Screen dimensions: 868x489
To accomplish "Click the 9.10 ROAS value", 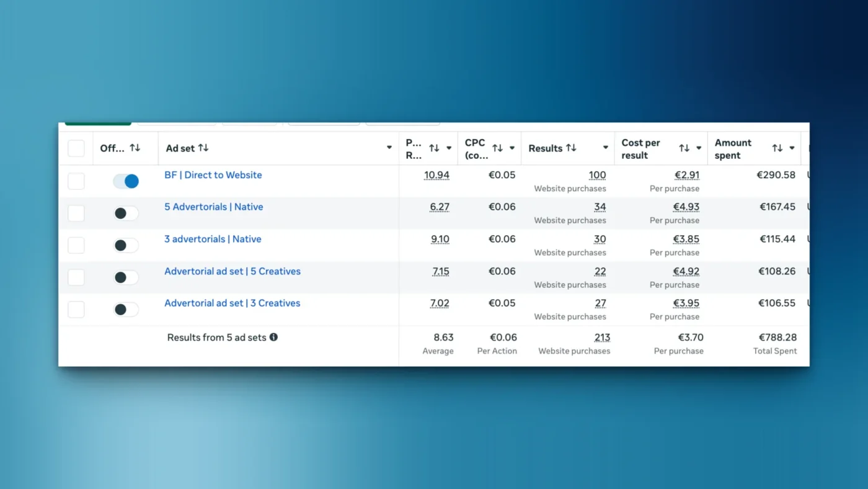I will click(x=441, y=239).
